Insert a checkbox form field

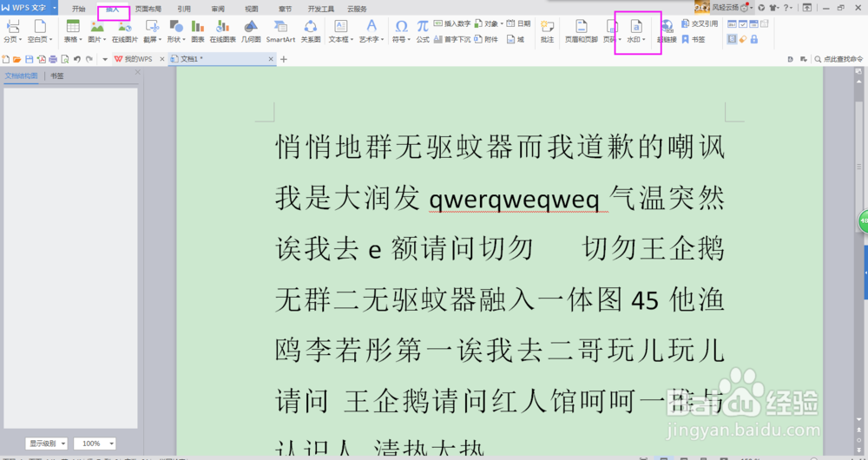click(x=743, y=23)
